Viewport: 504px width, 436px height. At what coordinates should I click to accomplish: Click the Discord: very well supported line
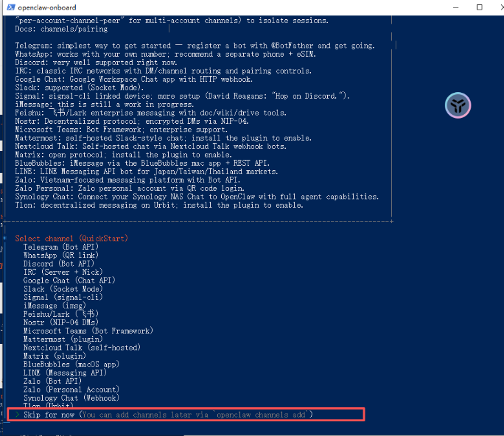tap(96, 63)
